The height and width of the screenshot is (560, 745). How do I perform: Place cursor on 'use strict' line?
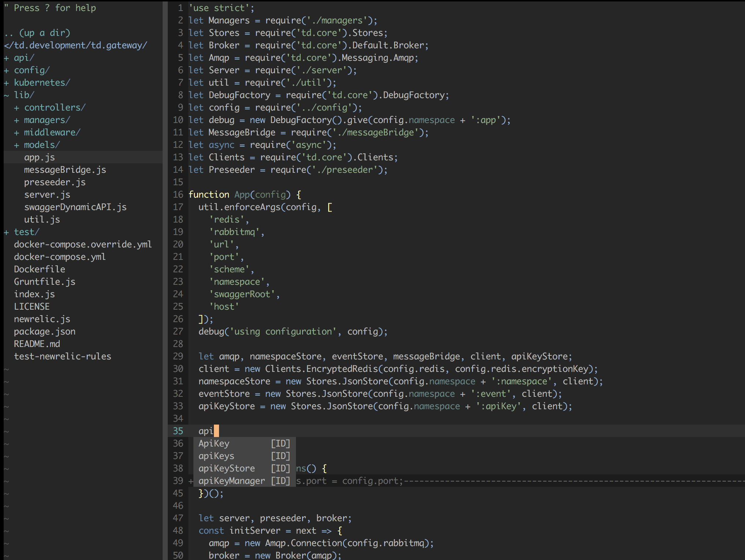pos(221,8)
